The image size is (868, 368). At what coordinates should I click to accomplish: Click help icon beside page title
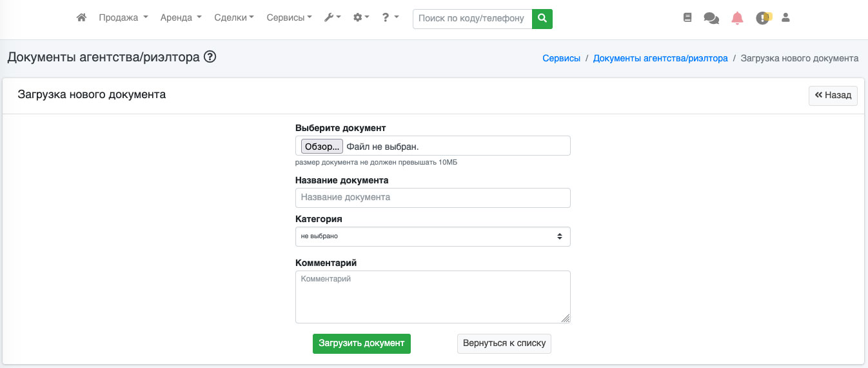pos(210,57)
